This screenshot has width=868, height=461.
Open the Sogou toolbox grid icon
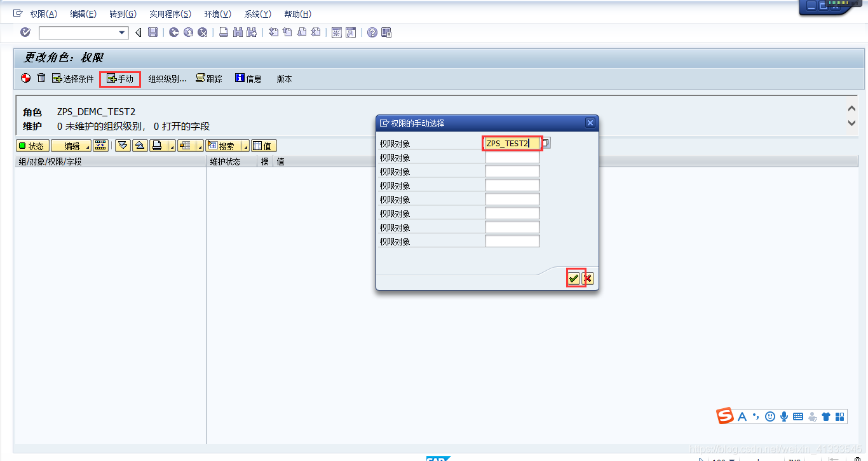840,416
